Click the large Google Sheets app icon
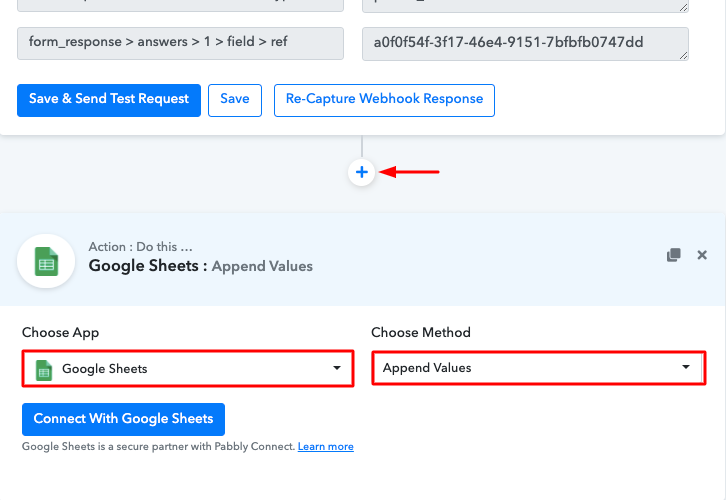Screen dimensions: 726x500 (46, 261)
